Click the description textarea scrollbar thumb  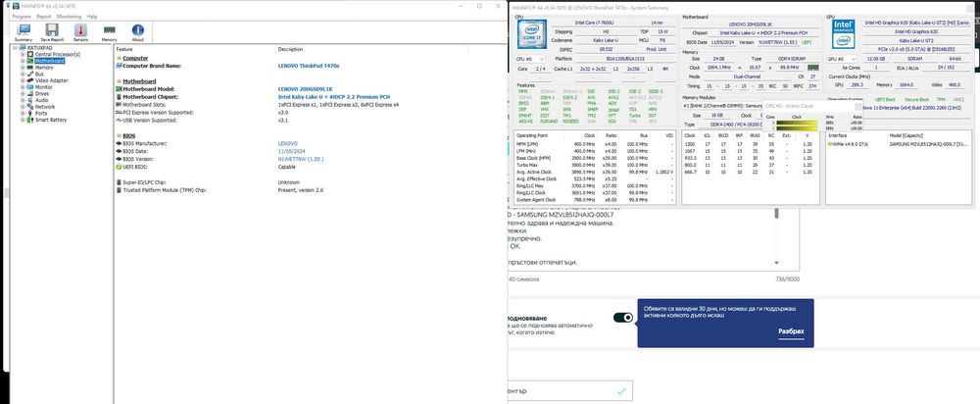point(777,213)
